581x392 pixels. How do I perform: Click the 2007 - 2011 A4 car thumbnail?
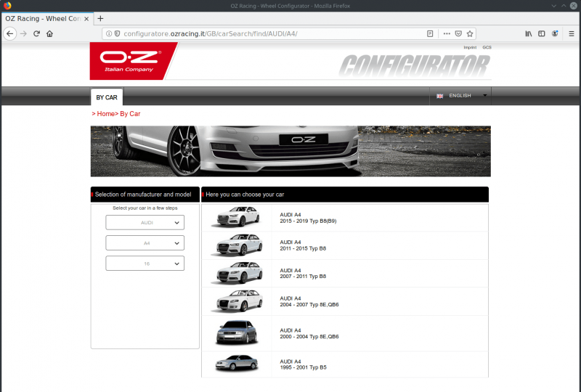tap(237, 273)
